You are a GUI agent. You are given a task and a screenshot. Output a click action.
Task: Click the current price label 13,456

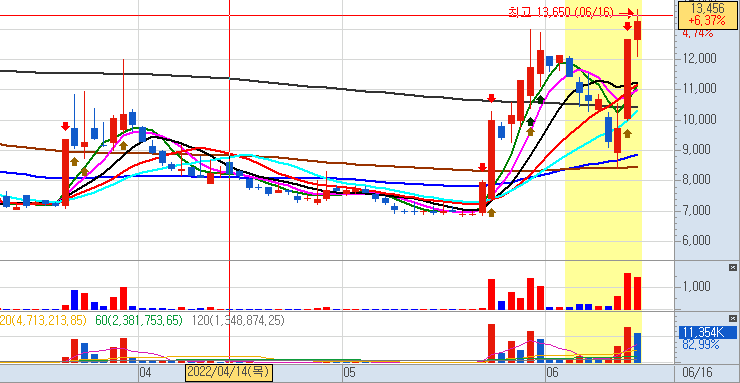[706, 8]
